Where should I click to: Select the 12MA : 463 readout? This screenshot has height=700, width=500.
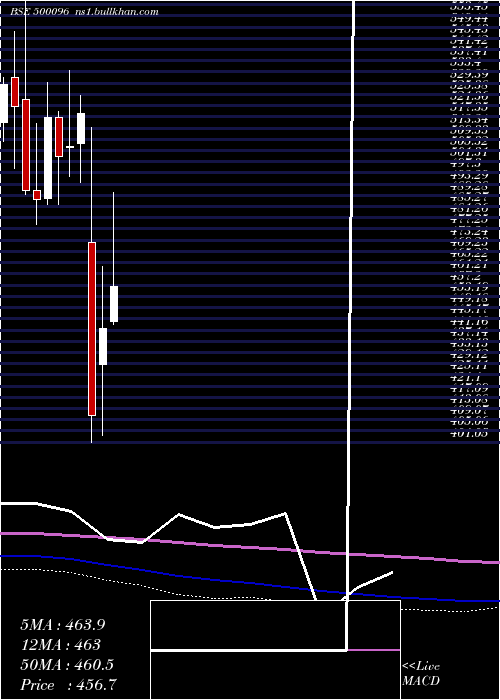[x=60, y=645]
